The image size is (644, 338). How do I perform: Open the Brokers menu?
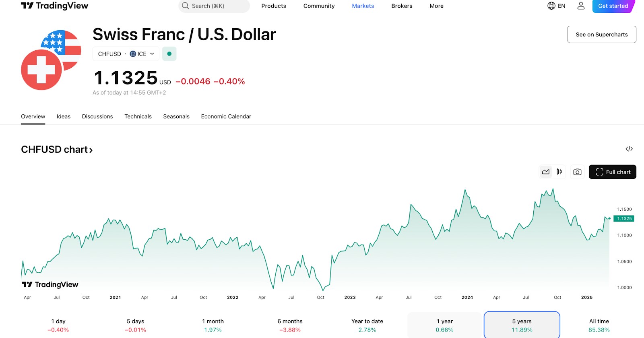click(x=402, y=6)
